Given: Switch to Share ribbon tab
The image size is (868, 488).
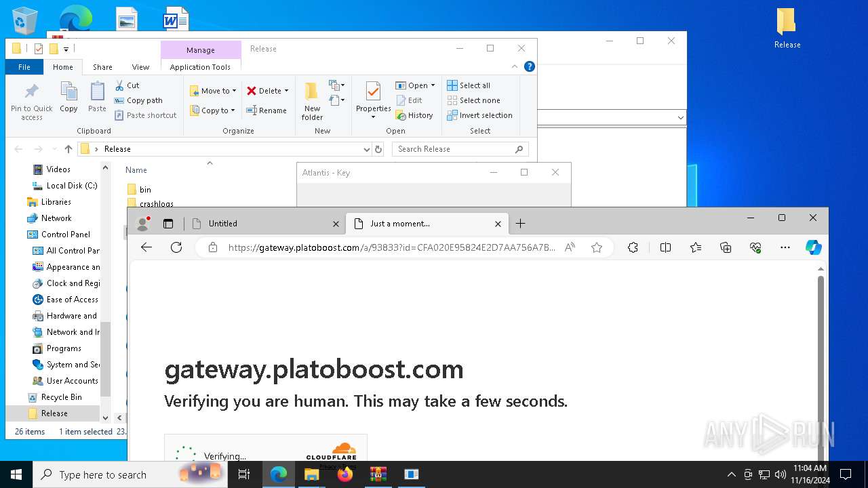Looking at the screenshot, I should pyautogui.click(x=102, y=67).
